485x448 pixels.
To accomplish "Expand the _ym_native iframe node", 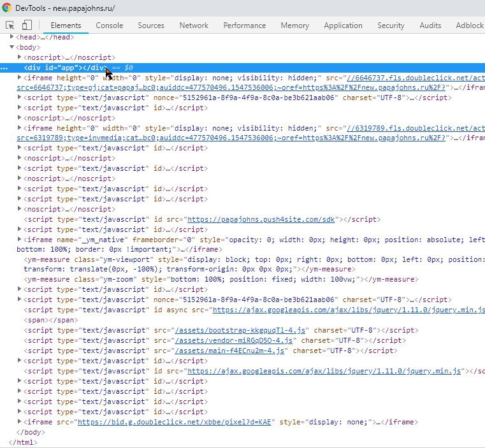I will [20, 239].
